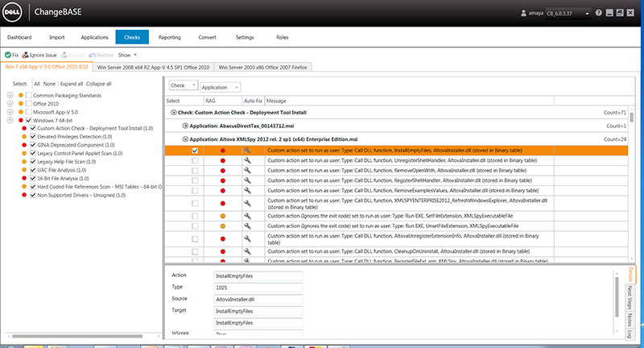Click amber RAG dot of SetFileExtension row

[x=223, y=216]
